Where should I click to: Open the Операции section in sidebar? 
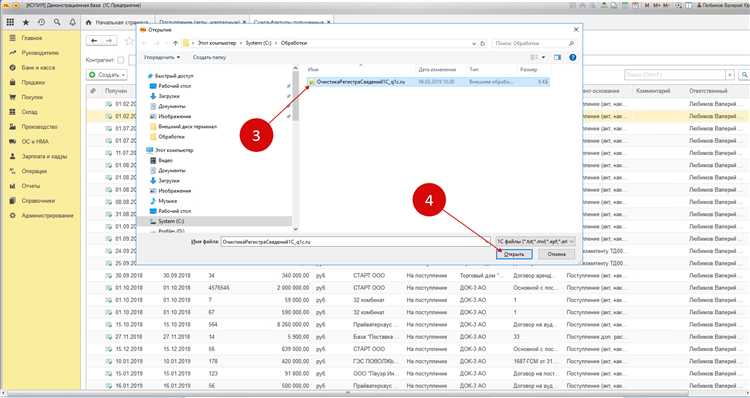click(x=34, y=171)
